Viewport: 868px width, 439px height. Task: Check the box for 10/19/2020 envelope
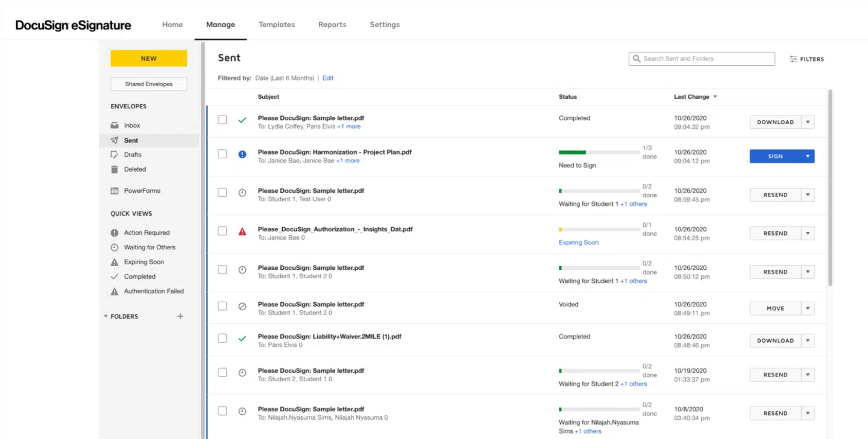coord(222,373)
